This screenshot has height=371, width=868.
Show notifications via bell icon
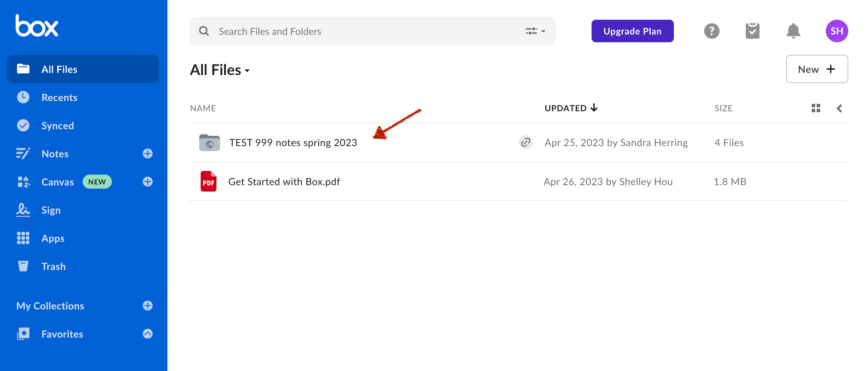tap(793, 31)
